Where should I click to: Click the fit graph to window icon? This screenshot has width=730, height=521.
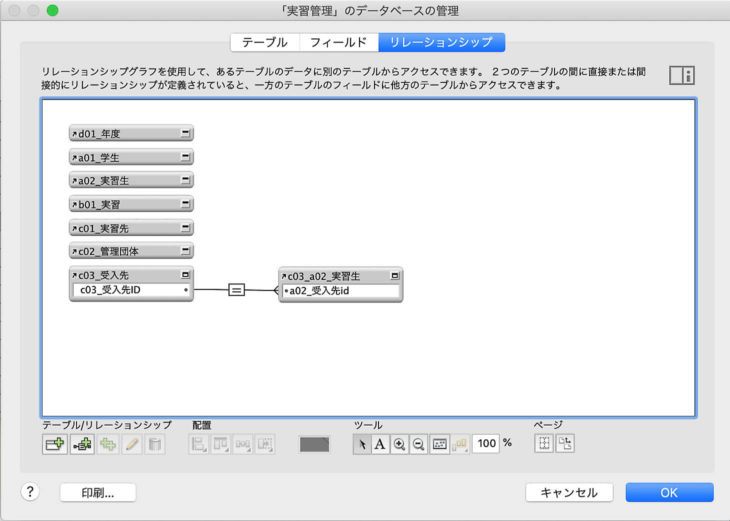coord(439,444)
